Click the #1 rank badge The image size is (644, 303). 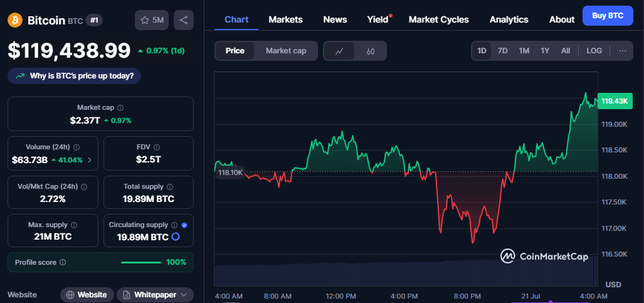(x=94, y=20)
